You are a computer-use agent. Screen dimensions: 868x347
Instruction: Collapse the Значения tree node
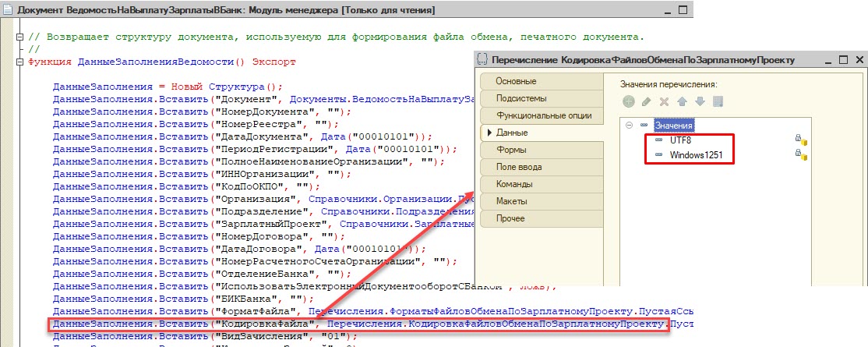(629, 126)
